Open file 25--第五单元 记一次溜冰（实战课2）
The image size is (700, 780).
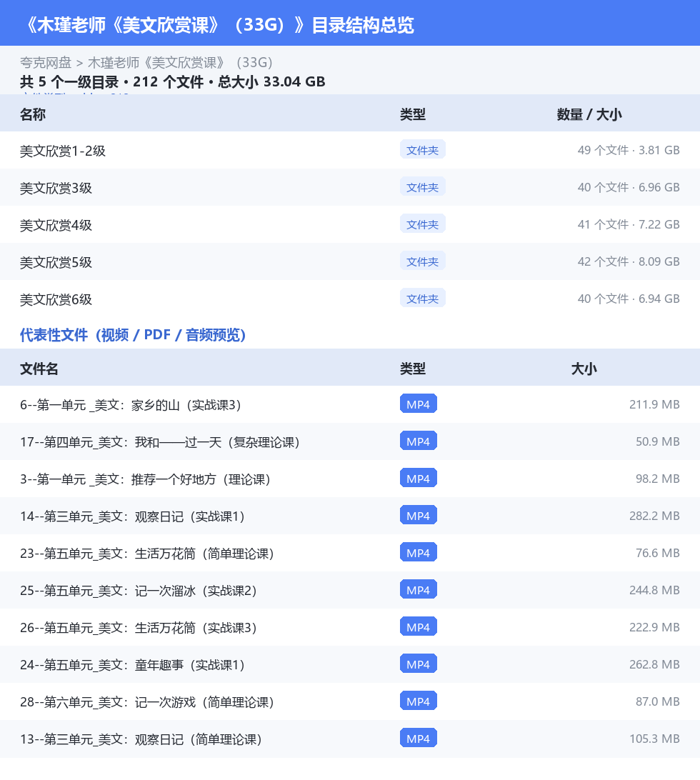tap(139, 591)
